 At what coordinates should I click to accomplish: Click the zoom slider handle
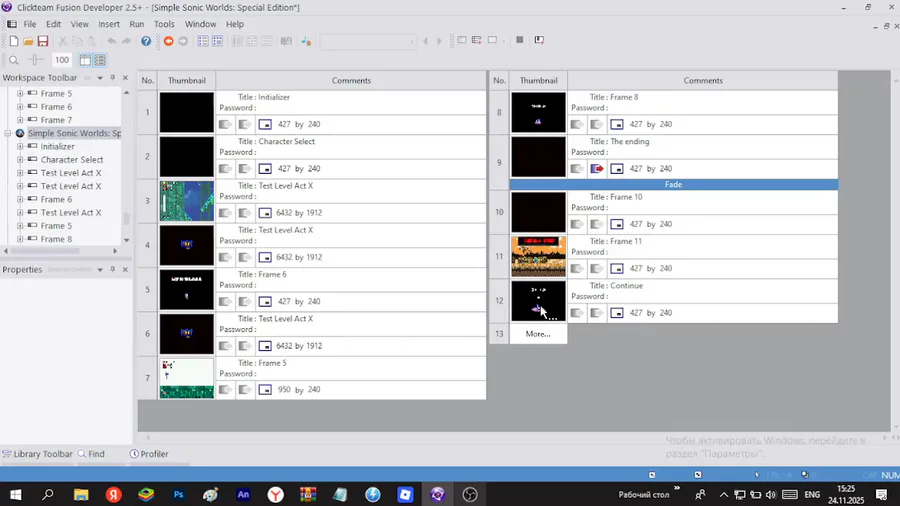click(x=36, y=60)
